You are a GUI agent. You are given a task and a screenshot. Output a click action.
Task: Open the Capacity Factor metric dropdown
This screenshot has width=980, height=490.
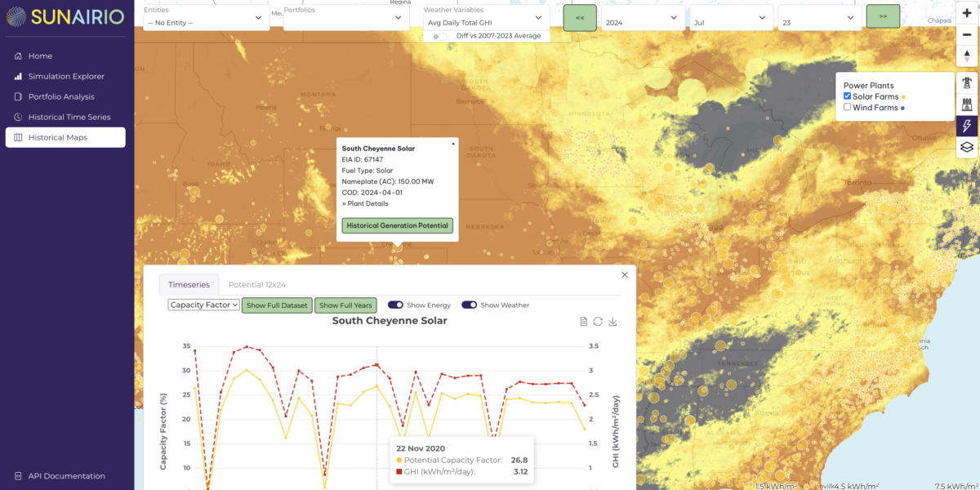(203, 305)
